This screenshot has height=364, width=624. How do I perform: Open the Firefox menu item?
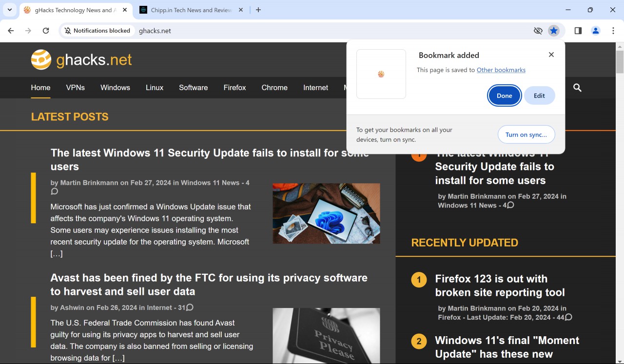tap(234, 88)
